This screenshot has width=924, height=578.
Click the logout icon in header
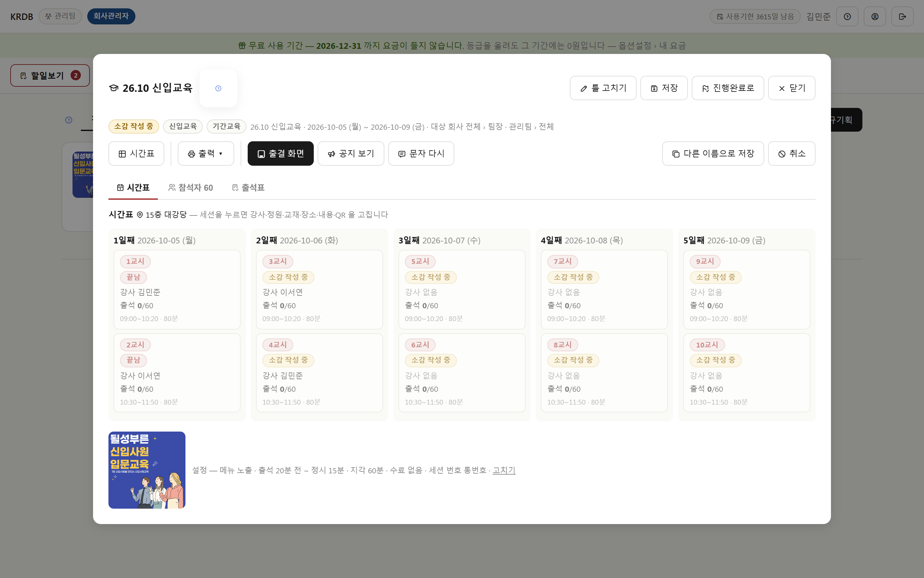tap(902, 16)
